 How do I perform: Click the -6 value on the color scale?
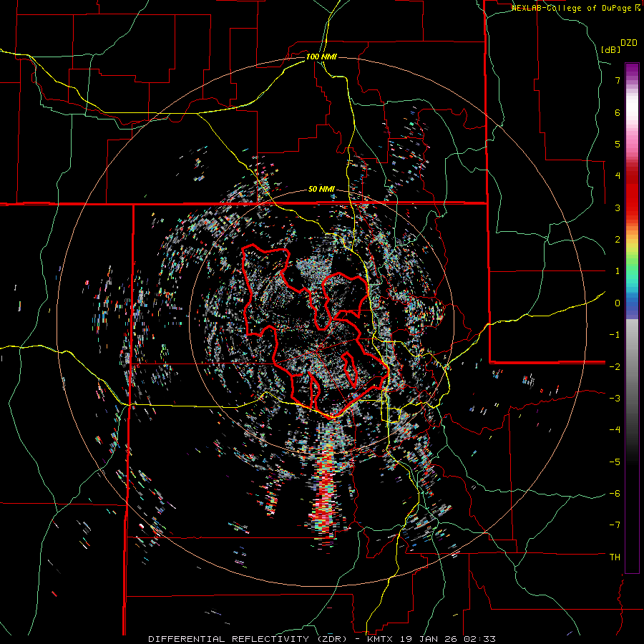coord(615,494)
